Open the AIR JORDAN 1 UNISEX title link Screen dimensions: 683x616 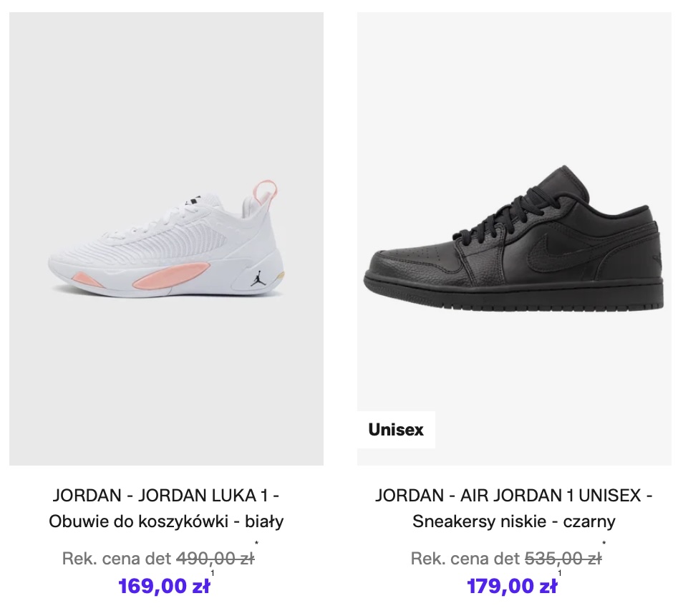pos(514,495)
